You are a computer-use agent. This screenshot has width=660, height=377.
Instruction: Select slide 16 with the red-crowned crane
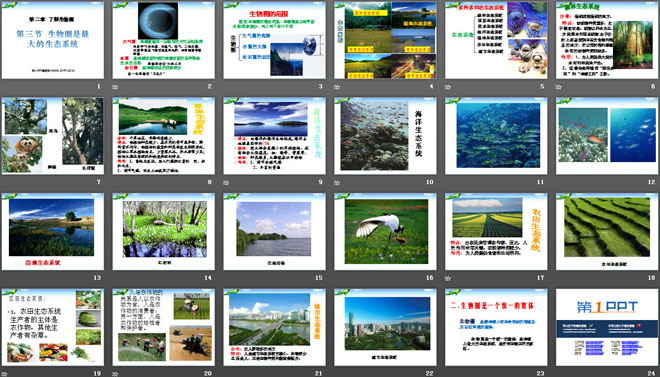point(385,231)
